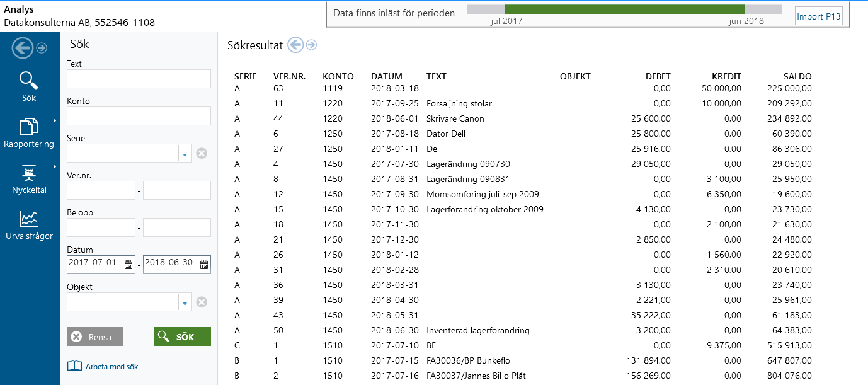Expand the Serie dropdown
868x385 pixels.
185,153
